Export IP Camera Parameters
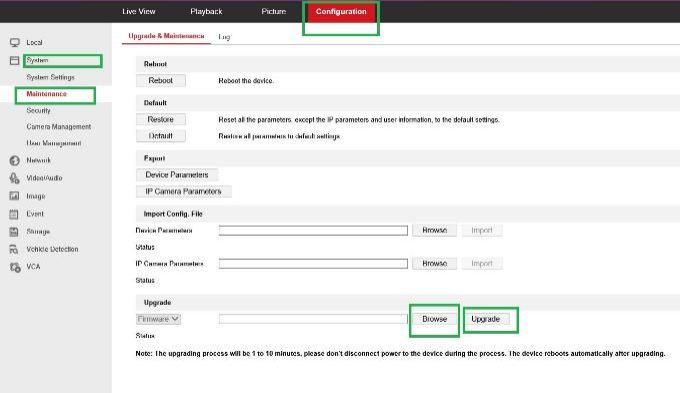This screenshot has width=680, height=393. tap(183, 191)
